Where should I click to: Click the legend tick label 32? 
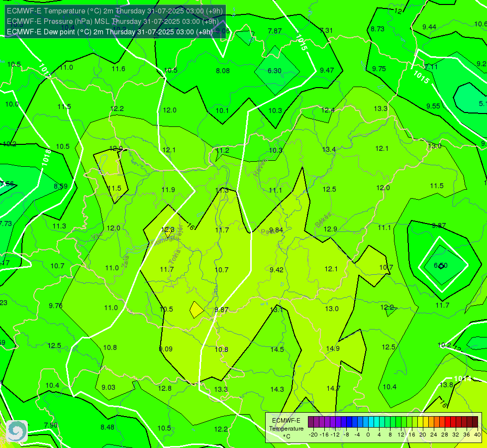(x=455, y=435)
